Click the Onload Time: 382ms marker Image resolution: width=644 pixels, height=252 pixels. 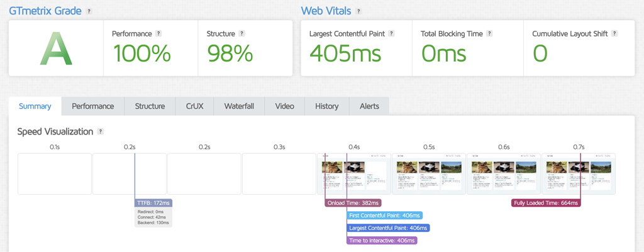pyautogui.click(x=353, y=203)
